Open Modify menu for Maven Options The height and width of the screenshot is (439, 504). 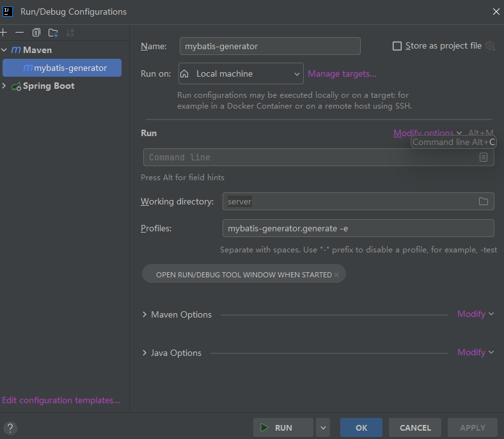click(x=475, y=314)
